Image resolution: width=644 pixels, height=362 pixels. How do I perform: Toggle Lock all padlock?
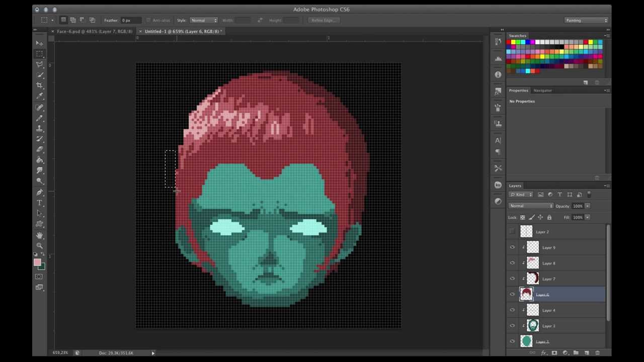tap(549, 217)
